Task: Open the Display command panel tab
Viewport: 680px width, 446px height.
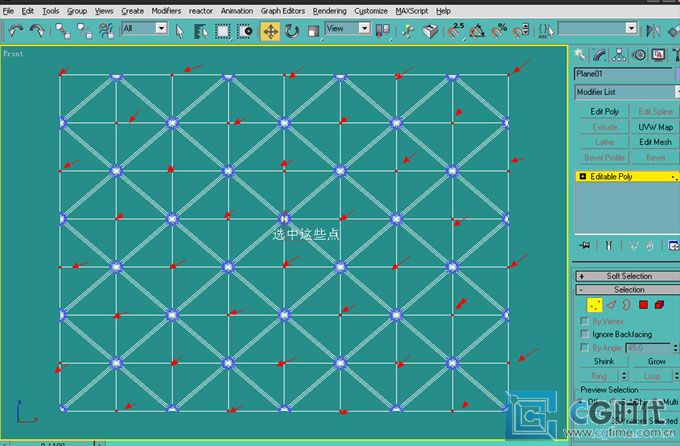Action: 658,55
